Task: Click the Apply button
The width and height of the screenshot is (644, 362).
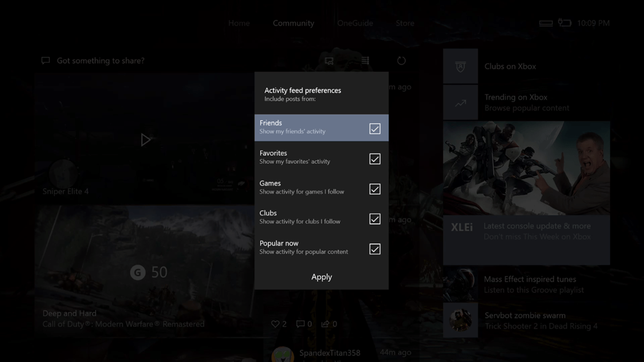Action: [321, 277]
